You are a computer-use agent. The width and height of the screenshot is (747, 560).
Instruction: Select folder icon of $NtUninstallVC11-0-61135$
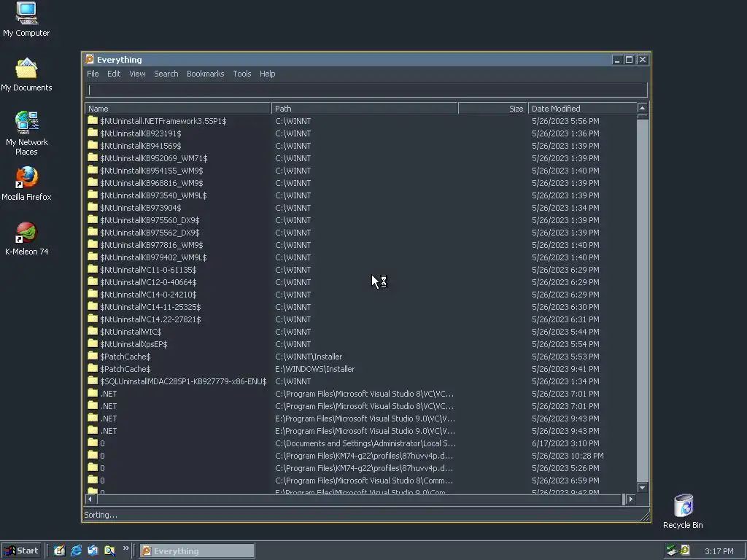[93, 269]
